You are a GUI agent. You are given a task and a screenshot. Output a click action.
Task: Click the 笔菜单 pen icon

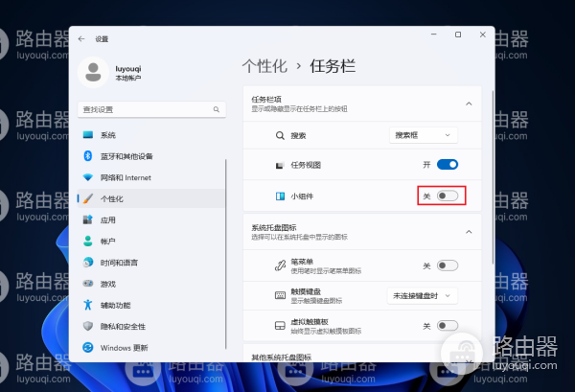pyautogui.click(x=280, y=265)
